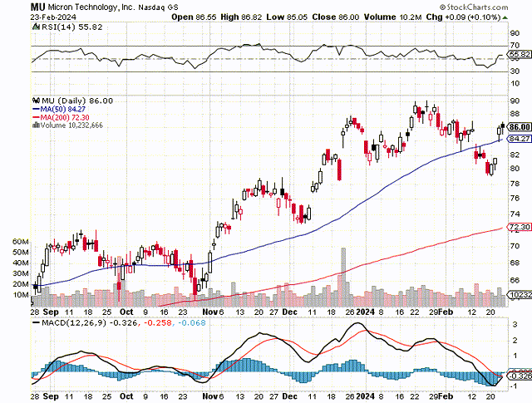Screen dimensions: 532x403
Task: Click the Oct label on the price chart date axis
Action: 126,312
